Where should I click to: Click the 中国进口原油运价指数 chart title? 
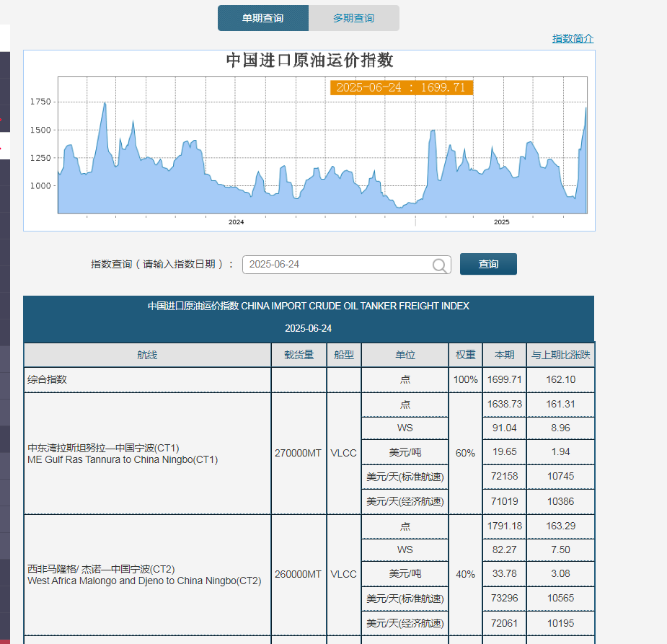tap(309, 60)
